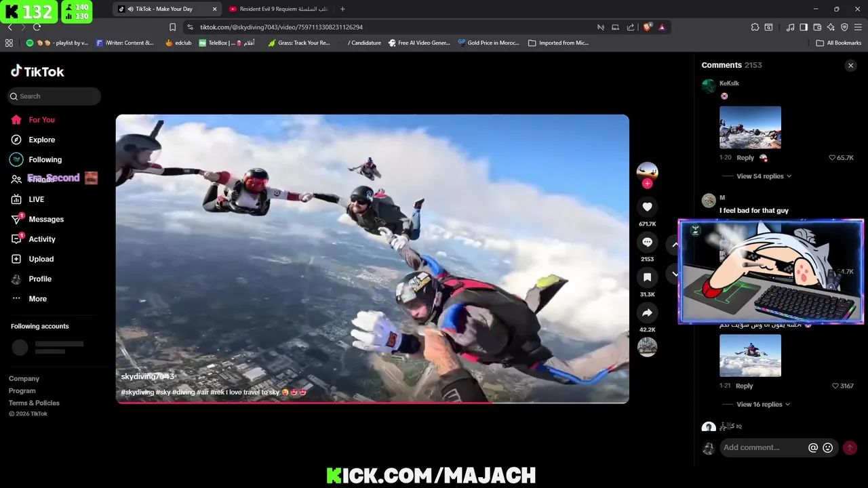Viewport: 868px width, 488px height.
Task: Open Messages in the sidebar
Action: (x=46, y=219)
